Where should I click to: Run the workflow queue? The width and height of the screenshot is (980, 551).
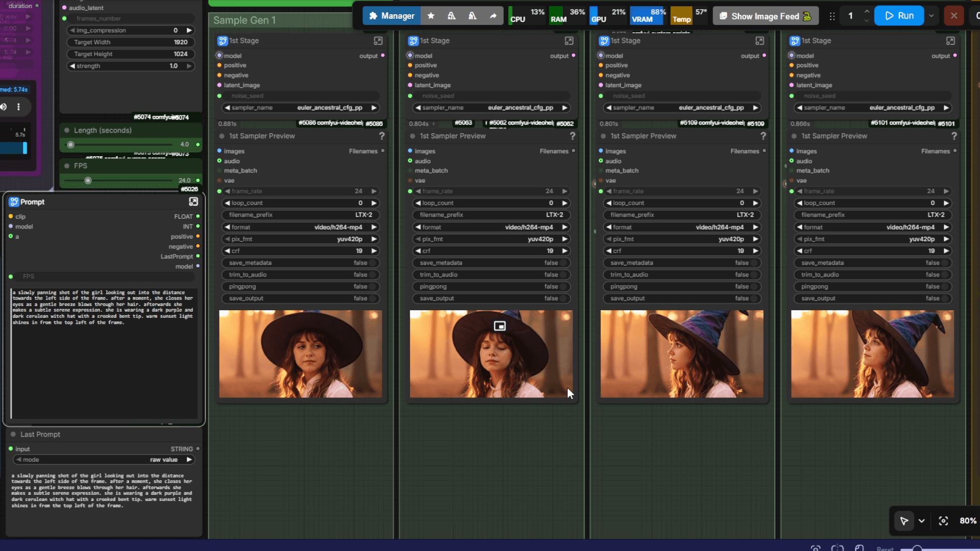899,16
